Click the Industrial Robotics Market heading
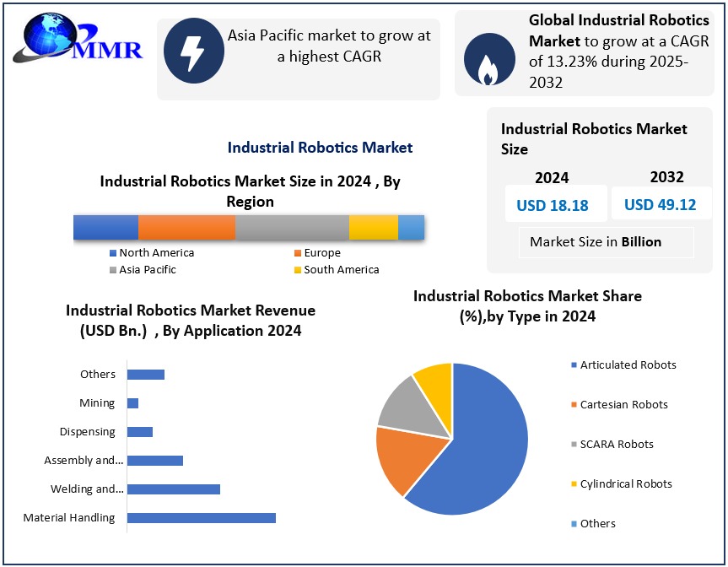728x567 pixels. click(x=320, y=148)
